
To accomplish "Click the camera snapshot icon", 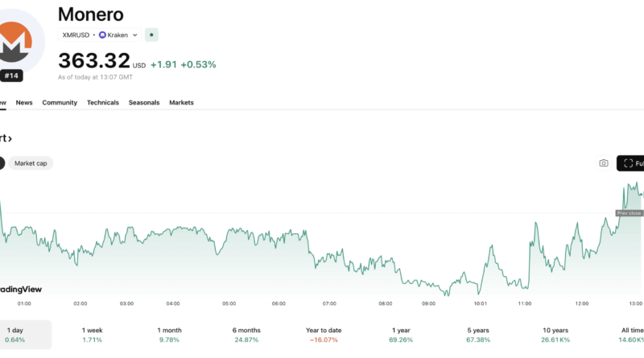I will point(604,163).
